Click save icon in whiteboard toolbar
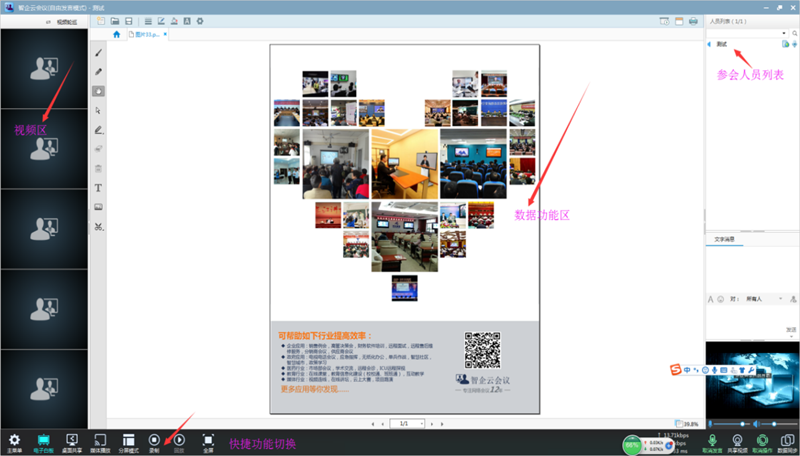This screenshot has height=456, width=800. pyautogui.click(x=129, y=21)
